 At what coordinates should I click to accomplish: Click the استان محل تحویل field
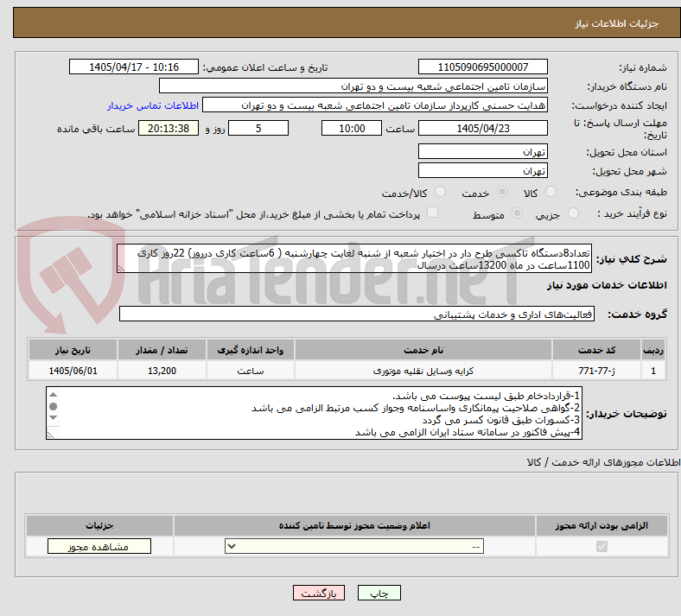tap(482, 151)
